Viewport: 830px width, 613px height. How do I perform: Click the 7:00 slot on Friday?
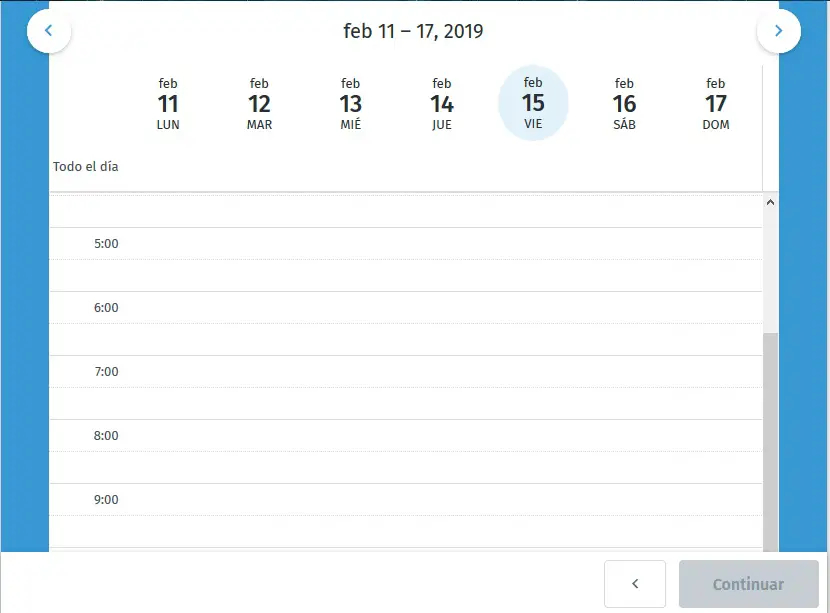pos(533,372)
